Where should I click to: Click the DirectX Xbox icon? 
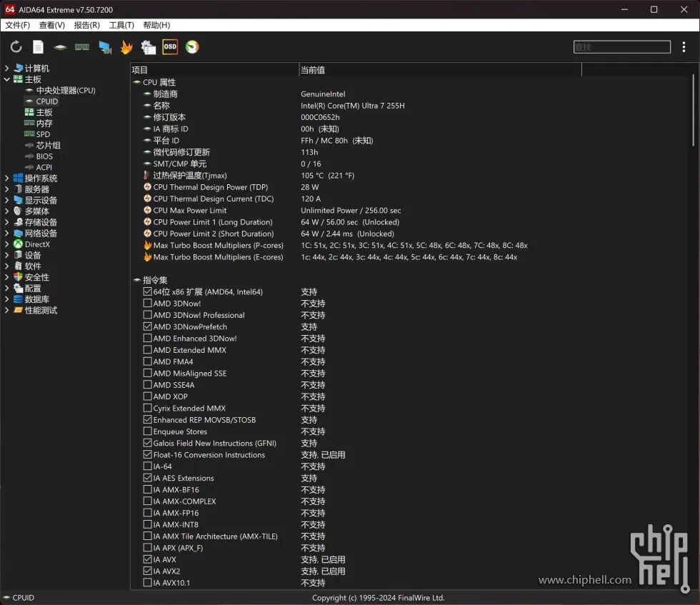(x=18, y=244)
